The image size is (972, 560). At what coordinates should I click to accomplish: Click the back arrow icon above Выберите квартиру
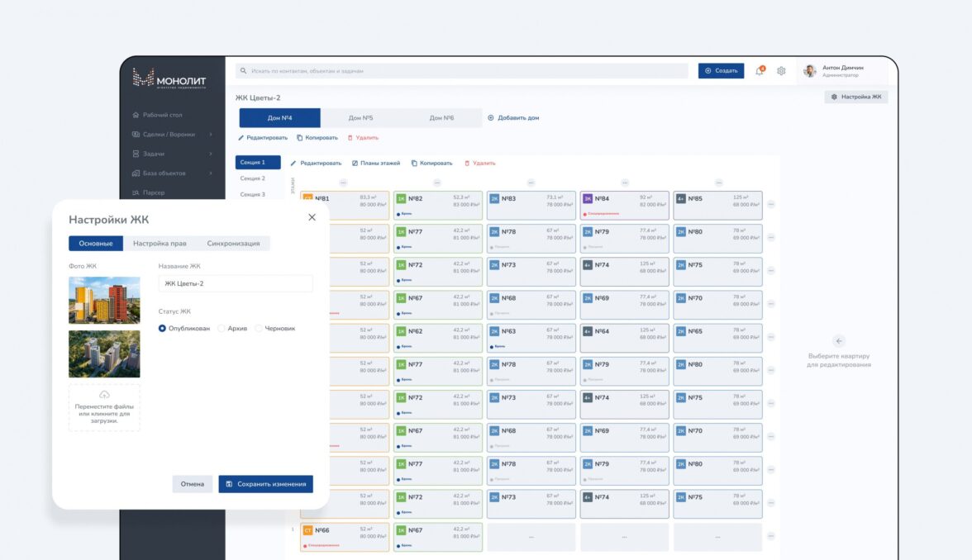838,341
